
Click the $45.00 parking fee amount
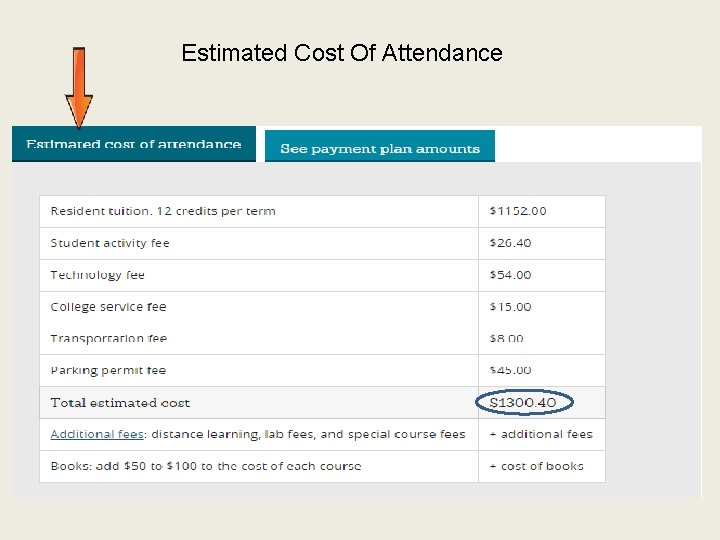point(510,370)
